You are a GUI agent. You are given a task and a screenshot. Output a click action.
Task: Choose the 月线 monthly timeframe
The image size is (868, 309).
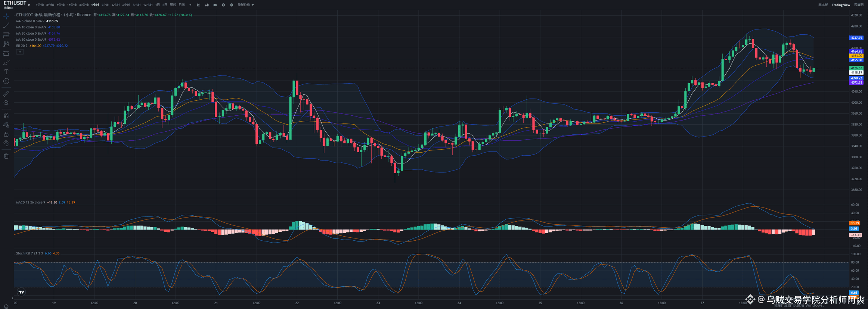[x=182, y=5]
